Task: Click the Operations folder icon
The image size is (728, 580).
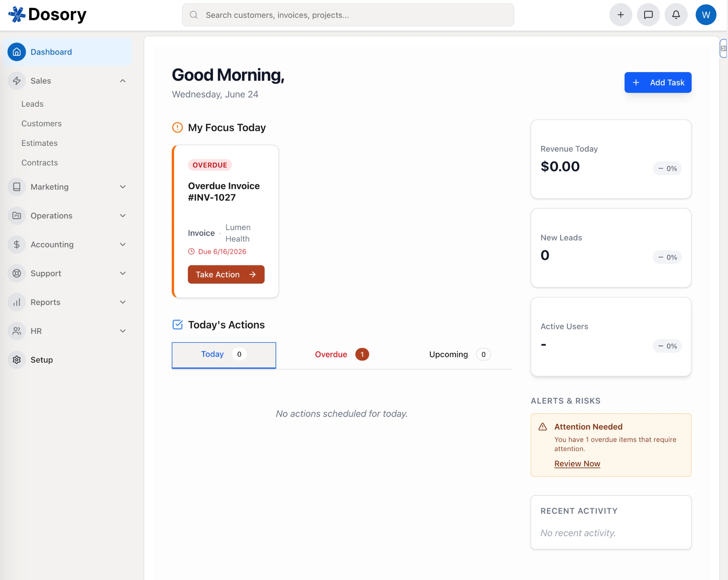Action: point(17,216)
